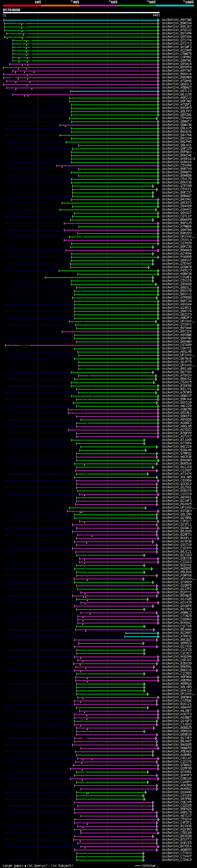
Task: Select the UniRef100_B9SMT9 label
Action: point(177,67)
